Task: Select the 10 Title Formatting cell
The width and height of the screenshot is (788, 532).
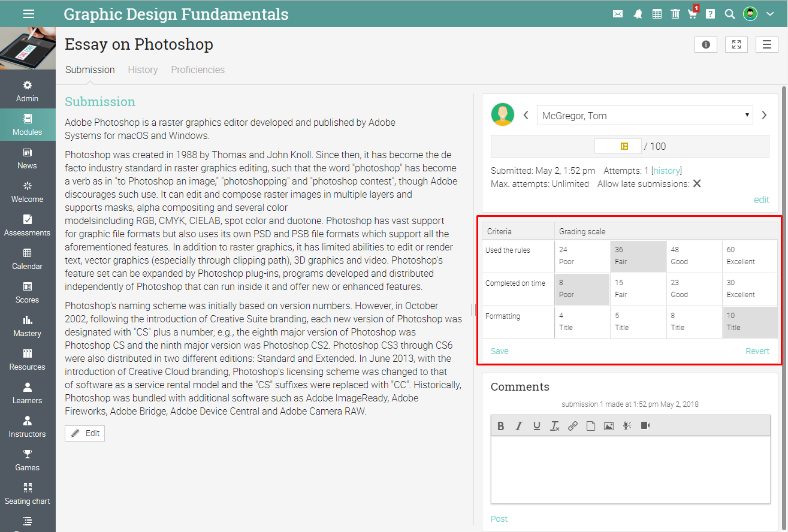Action: tap(750, 322)
